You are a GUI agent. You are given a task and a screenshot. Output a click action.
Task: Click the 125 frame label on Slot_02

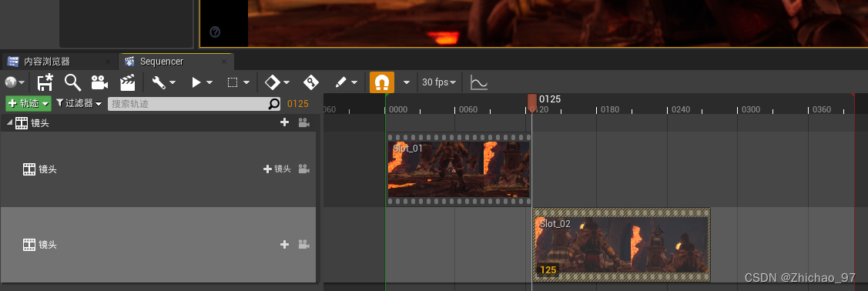click(x=548, y=270)
